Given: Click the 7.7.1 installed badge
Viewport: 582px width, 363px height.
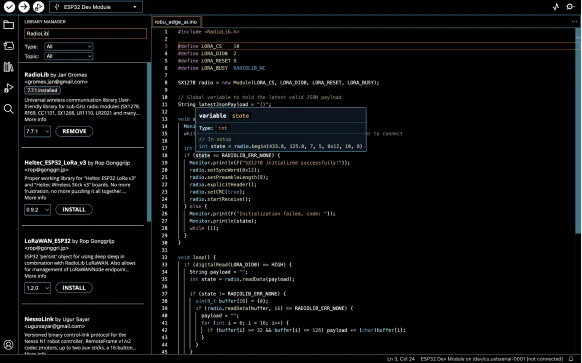Looking at the screenshot, I should [x=42, y=90].
